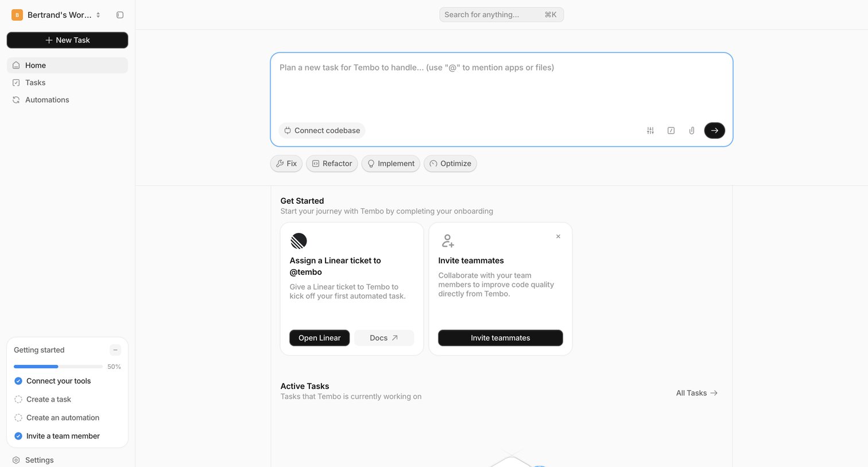Click the Active Tasks heading text
The height and width of the screenshot is (467, 868).
pyautogui.click(x=305, y=386)
